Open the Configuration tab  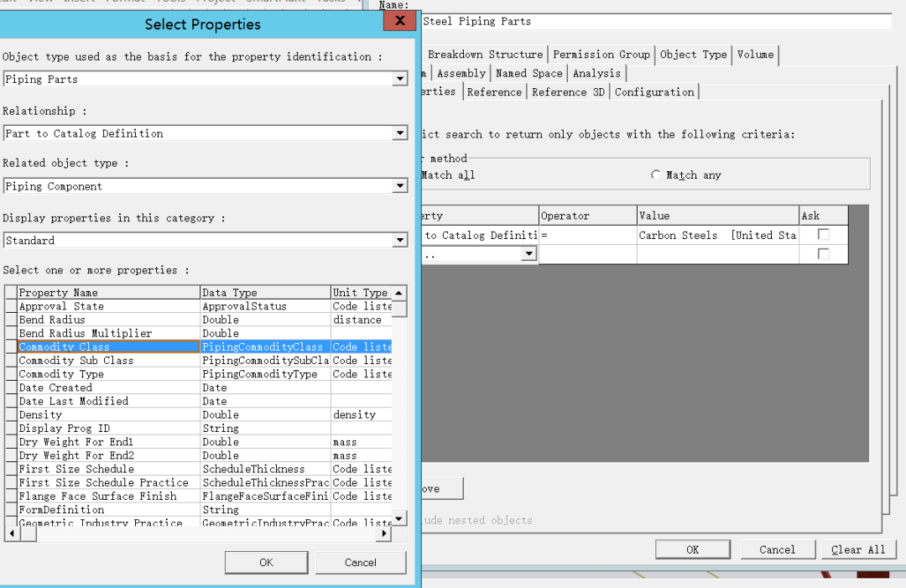click(x=654, y=92)
